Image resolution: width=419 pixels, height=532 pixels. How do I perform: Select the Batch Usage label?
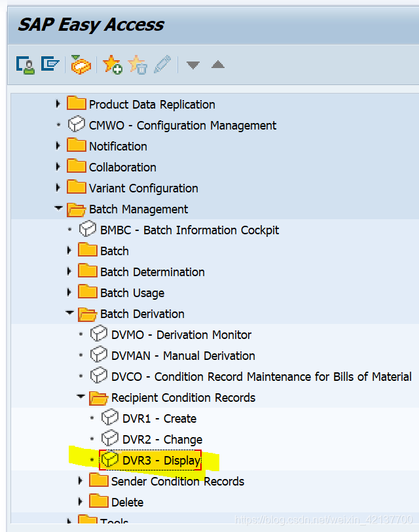(132, 293)
